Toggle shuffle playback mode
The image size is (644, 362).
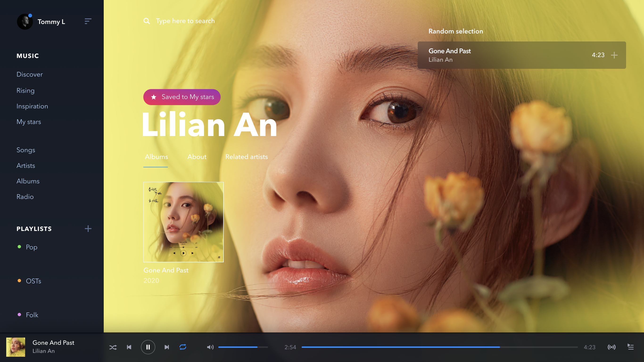[113, 347]
